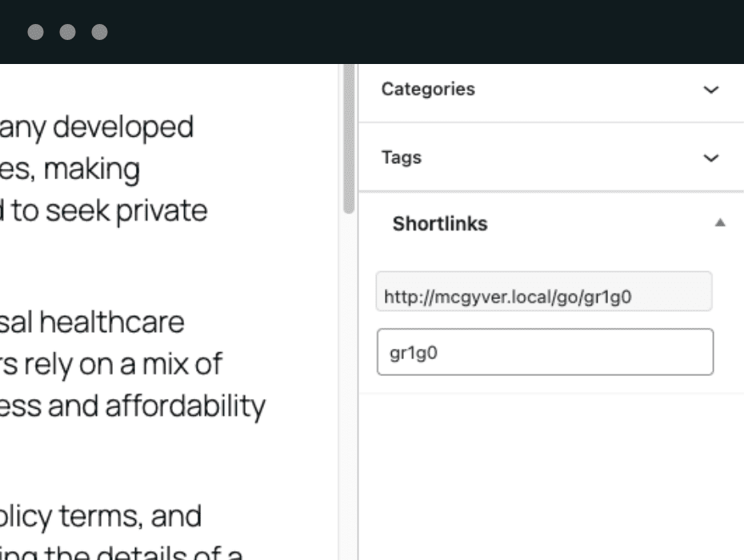Place cursor in "any developed" text line
744x560 pixels.
pyautogui.click(x=96, y=128)
